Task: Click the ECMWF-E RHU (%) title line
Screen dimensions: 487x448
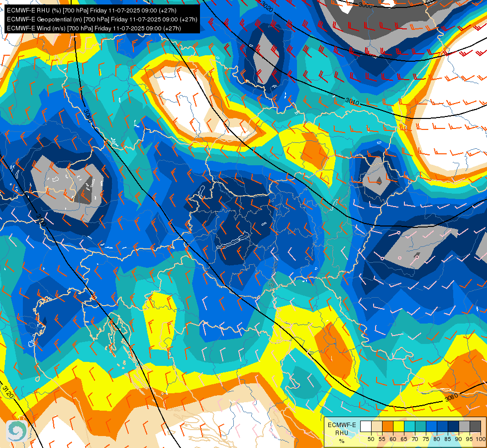Action: pos(92,10)
